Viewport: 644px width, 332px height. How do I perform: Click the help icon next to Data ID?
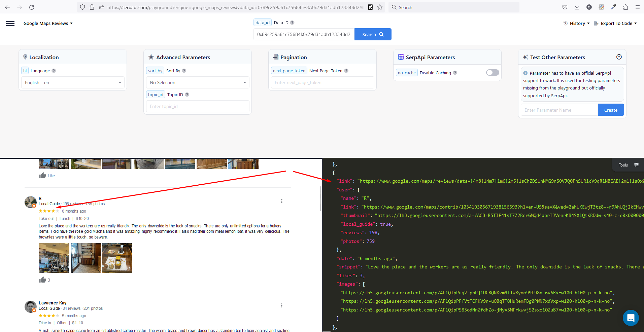[x=292, y=23]
